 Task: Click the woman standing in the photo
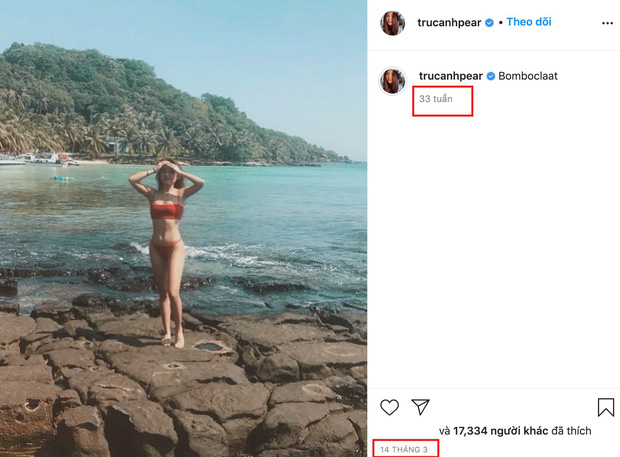(x=167, y=250)
